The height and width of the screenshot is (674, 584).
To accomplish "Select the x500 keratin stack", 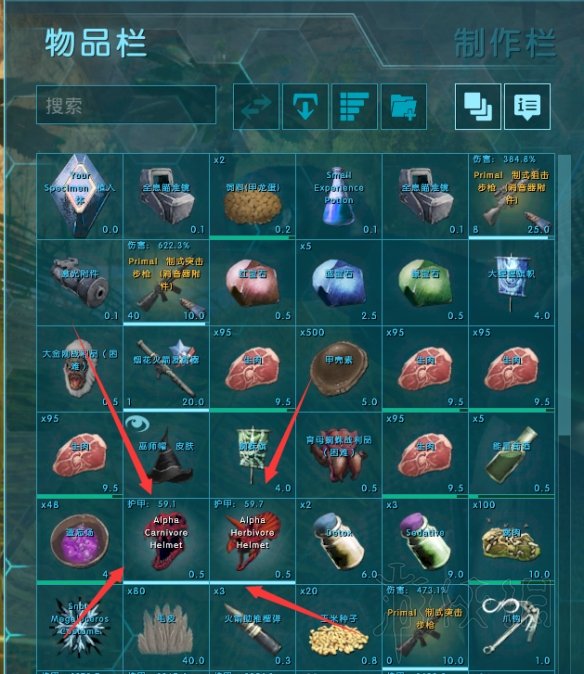I will [339, 368].
